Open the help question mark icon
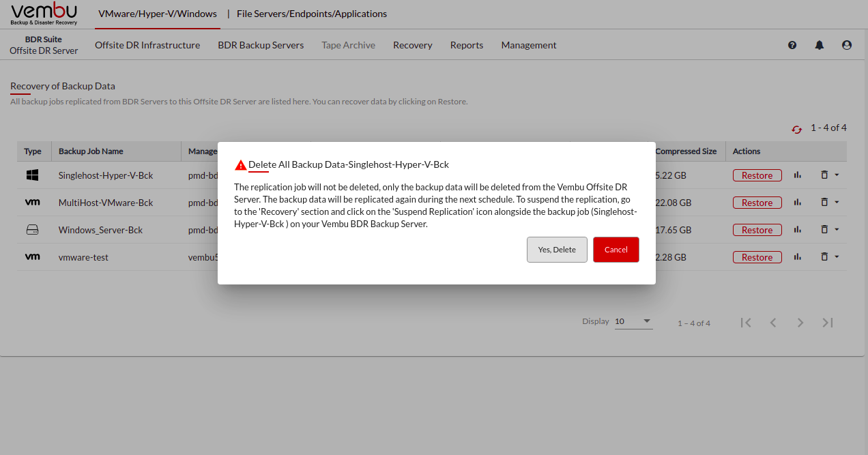The width and height of the screenshot is (868, 455). pyautogui.click(x=792, y=45)
